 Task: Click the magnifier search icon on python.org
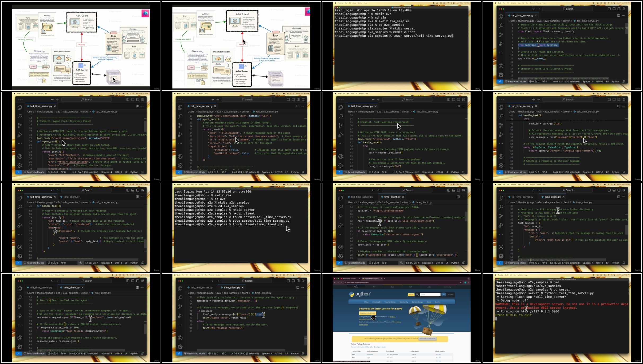coord(417,295)
